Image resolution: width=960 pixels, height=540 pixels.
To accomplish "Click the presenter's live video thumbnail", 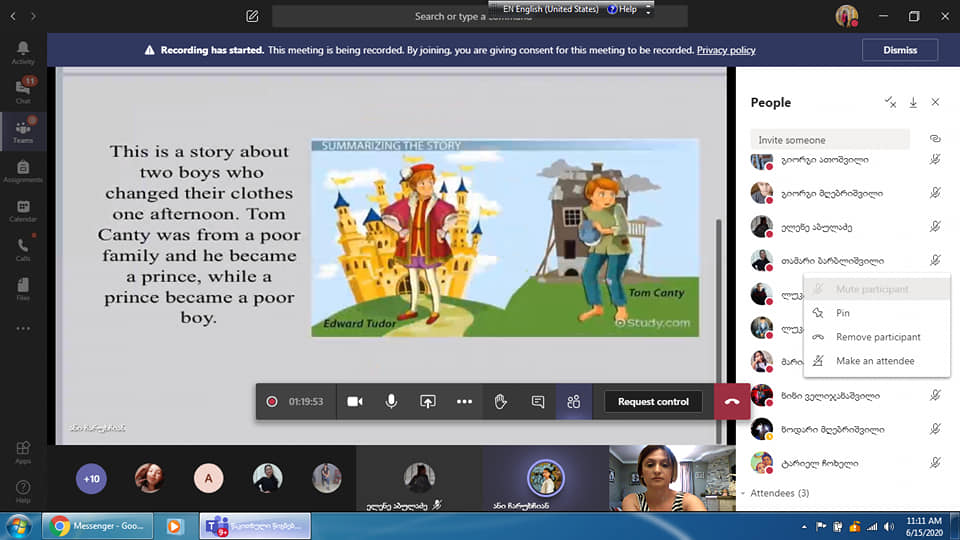I will [x=672, y=478].
